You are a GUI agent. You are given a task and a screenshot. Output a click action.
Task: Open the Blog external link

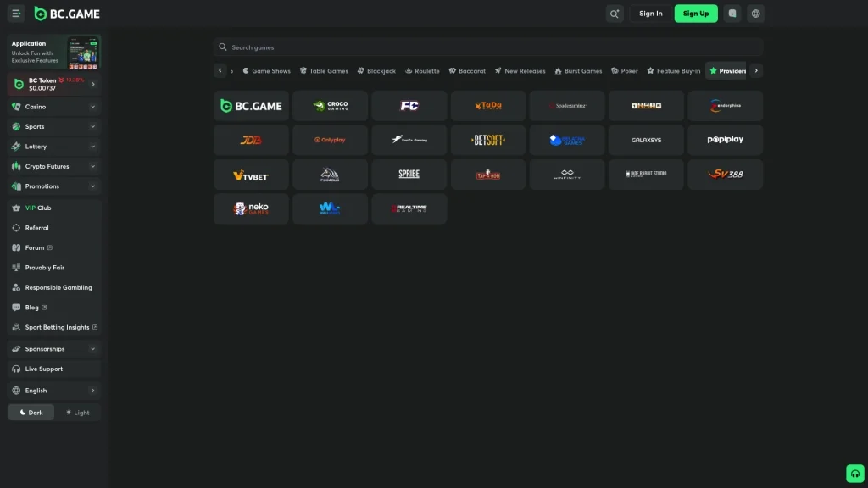click(54, 308)
